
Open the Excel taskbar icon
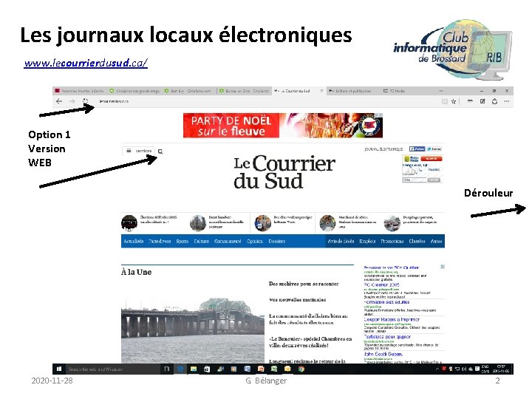(274, 369)
